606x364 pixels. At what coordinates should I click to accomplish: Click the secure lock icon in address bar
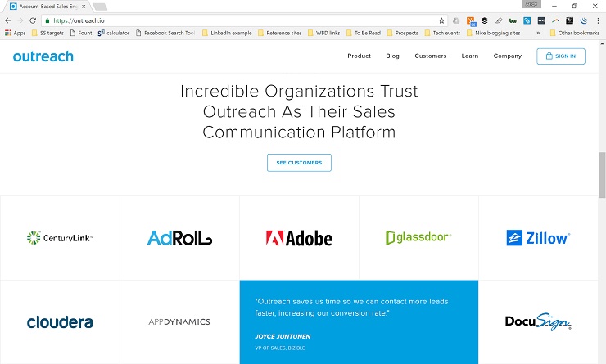(x=47, y=20)
